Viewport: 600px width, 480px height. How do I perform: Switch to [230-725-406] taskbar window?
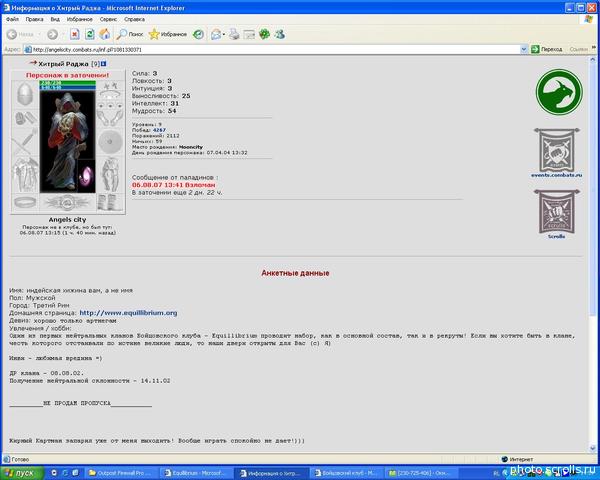coord(421,473)
